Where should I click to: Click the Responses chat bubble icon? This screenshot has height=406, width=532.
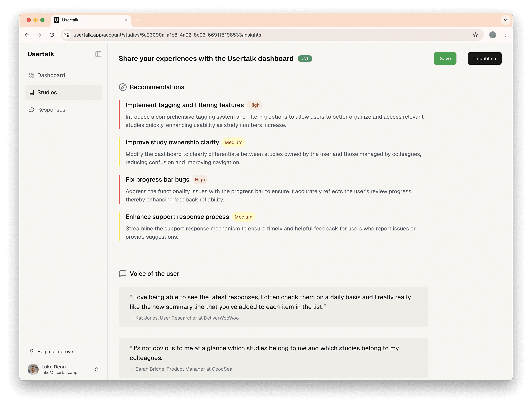click(x=32, y=110)
